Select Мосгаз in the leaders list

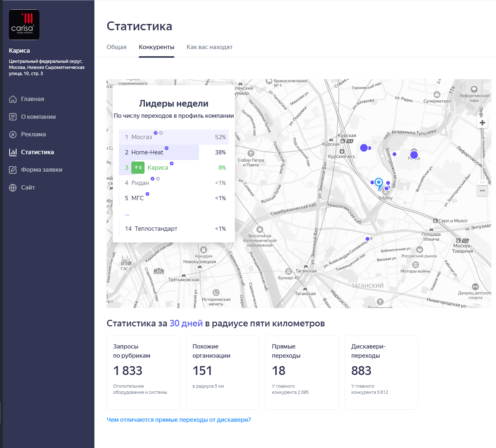pos(141,137)
